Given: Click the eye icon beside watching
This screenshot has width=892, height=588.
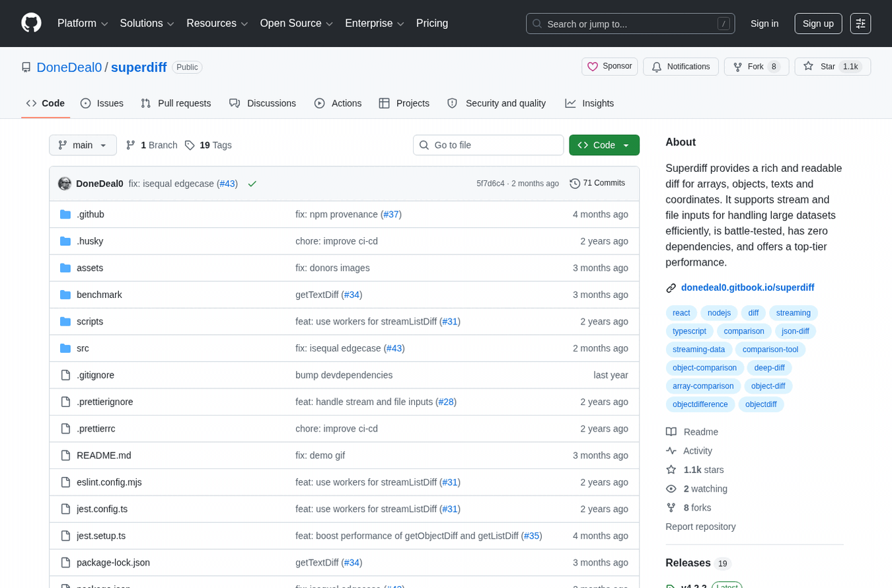Looking at the screenshot, I should 671,489.
